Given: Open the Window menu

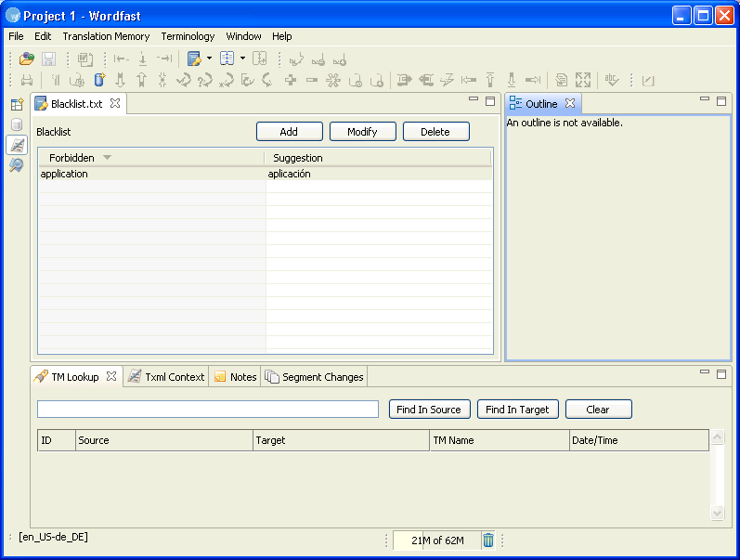Looking at the screenshot, I should (x=243, y=36).
